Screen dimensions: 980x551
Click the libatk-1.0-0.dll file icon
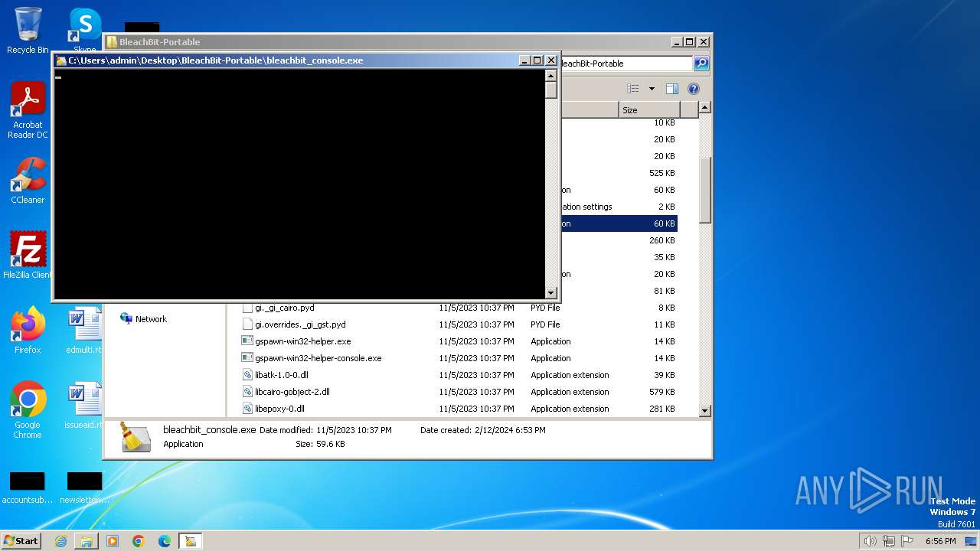(x=247, y=375)
